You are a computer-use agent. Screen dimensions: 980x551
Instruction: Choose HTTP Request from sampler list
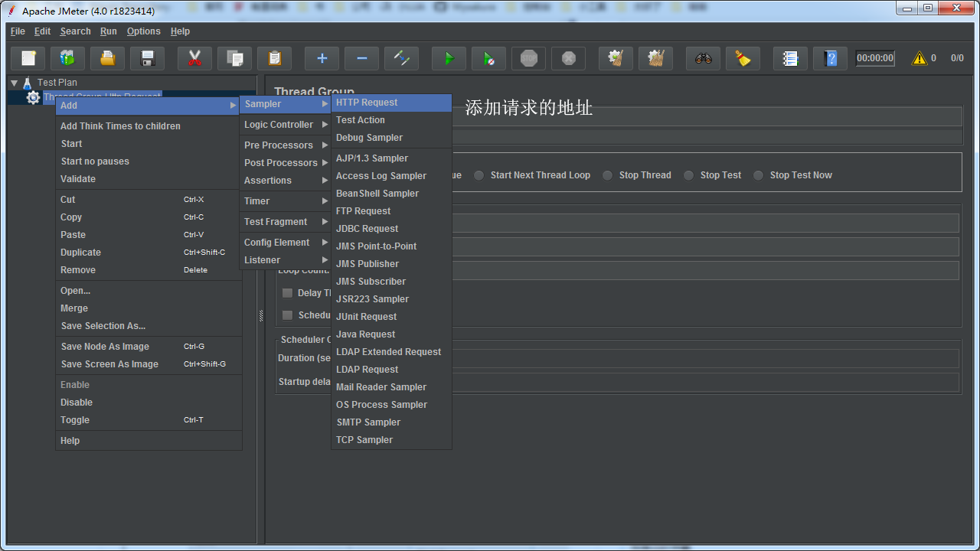tap(391, 103)
